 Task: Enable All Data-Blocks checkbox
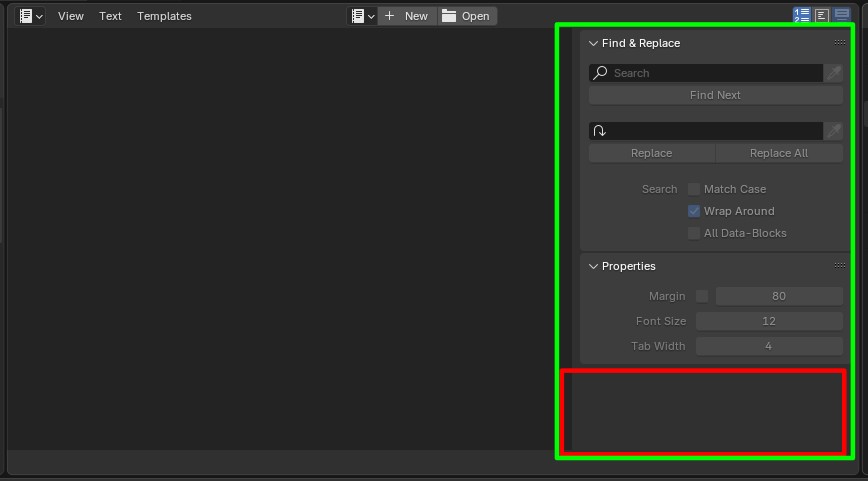694,233
